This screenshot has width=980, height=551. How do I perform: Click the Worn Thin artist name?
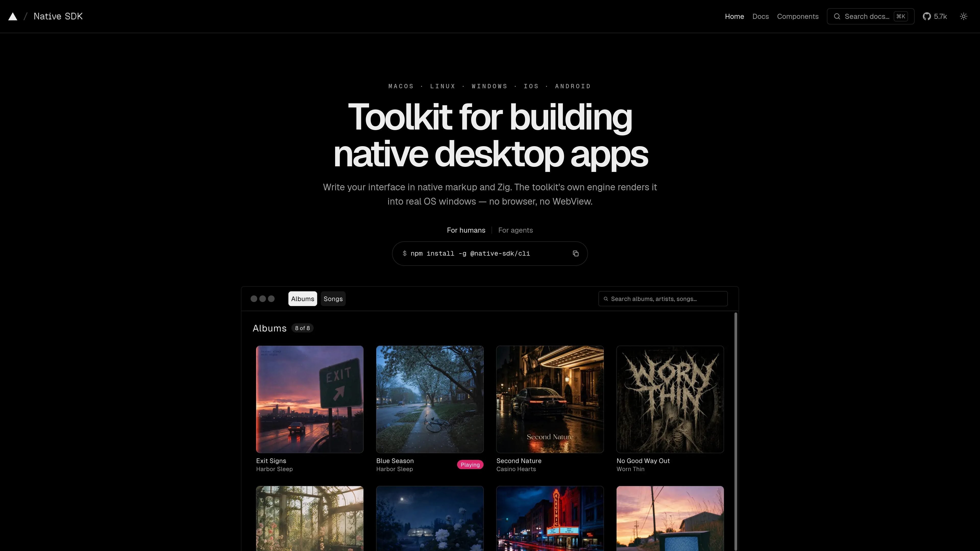point(630,469)
